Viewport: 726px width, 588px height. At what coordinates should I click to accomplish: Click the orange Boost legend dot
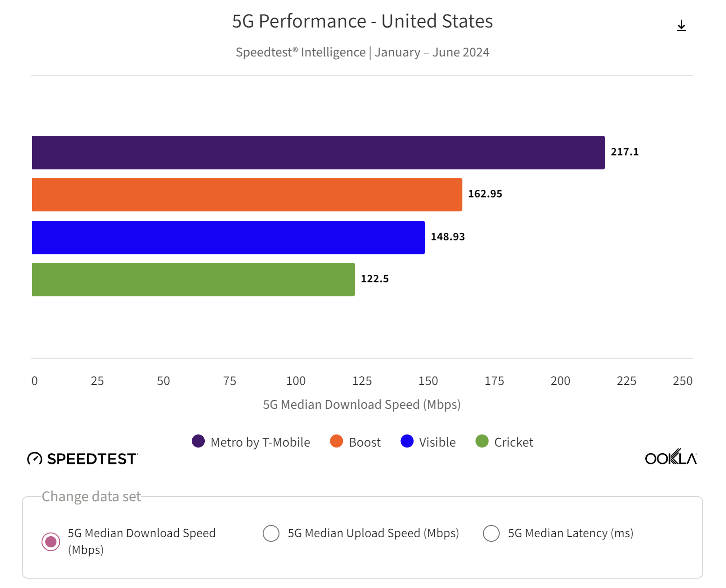tap(336, 441)
